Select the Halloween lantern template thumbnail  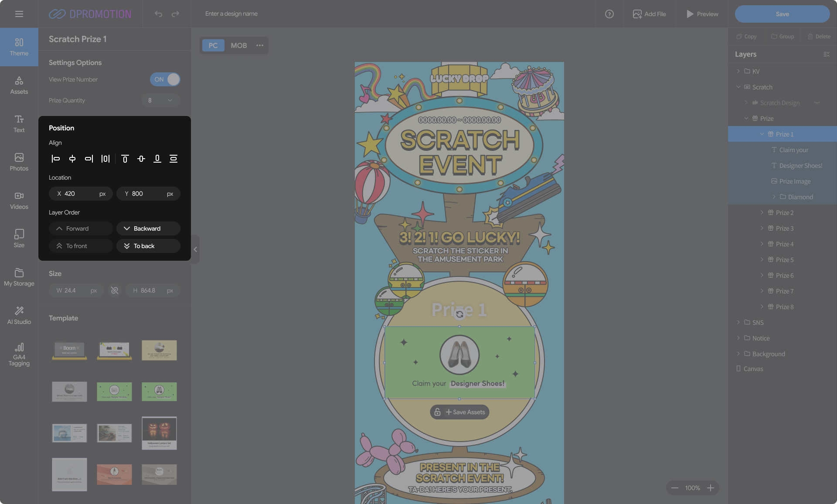[159, 433]
